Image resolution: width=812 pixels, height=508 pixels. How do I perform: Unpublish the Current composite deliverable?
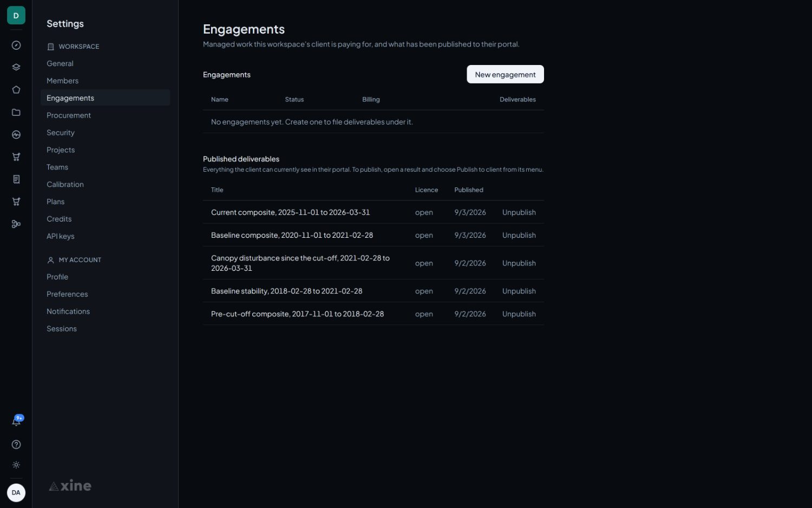pos(519,212)
